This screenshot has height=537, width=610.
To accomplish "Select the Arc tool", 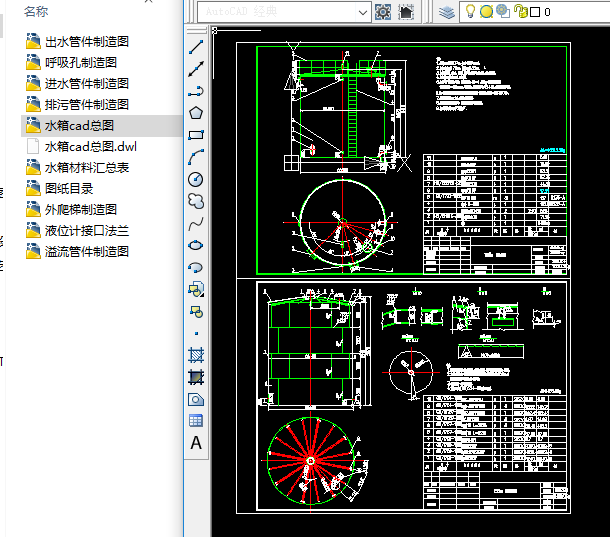I will click(196, 157).
